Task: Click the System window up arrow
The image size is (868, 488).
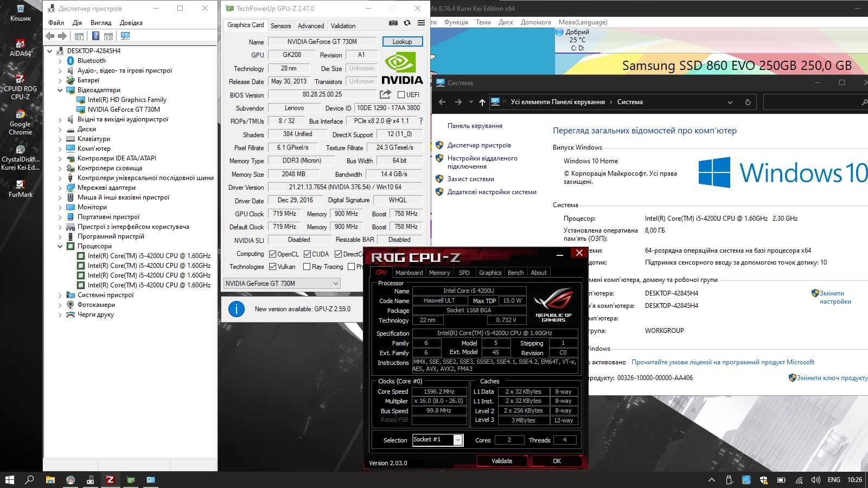Action: click(482, 102)
